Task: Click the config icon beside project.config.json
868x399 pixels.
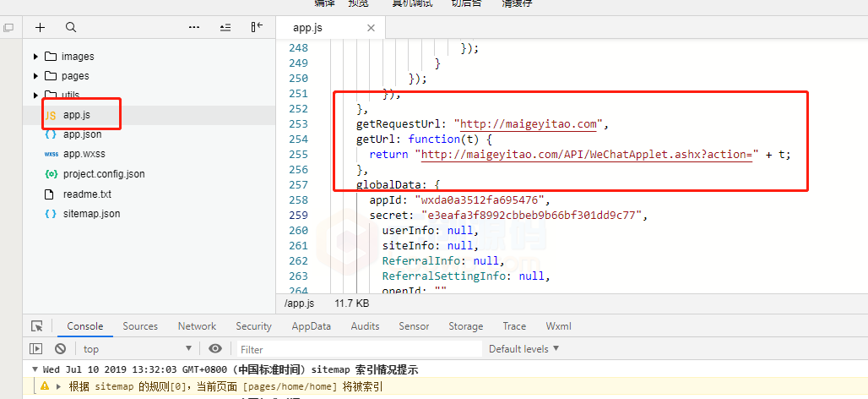Action: (51, 174)
